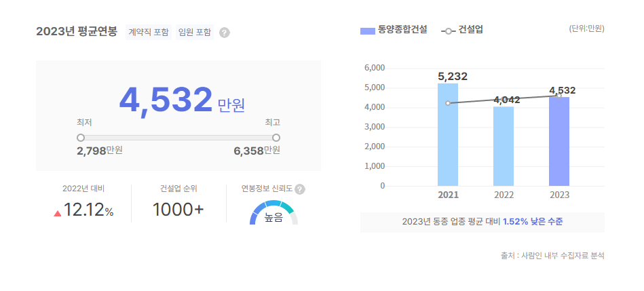Click the 2021 x-axis label

tap(448, 195)
